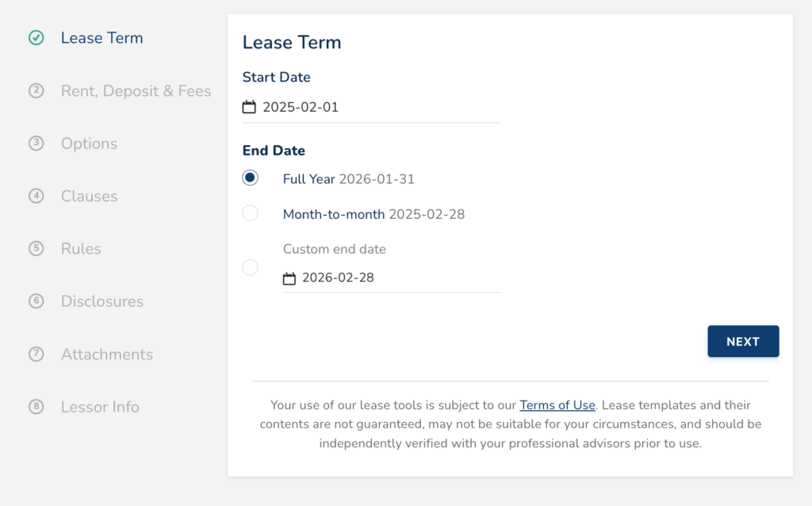Click the green checkmark on the Lease Term step
Screen dimensions: 812x506
[x=36, y=37]
